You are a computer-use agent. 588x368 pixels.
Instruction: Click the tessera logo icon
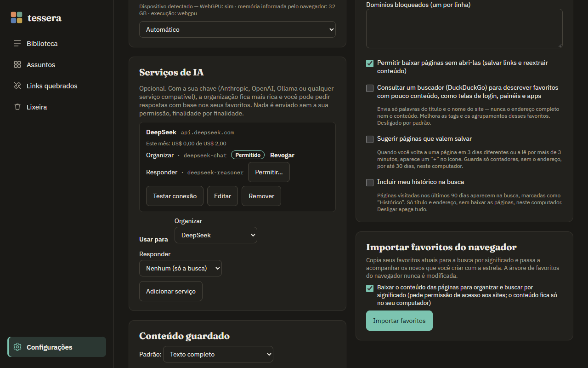click(x=17, y=17)
